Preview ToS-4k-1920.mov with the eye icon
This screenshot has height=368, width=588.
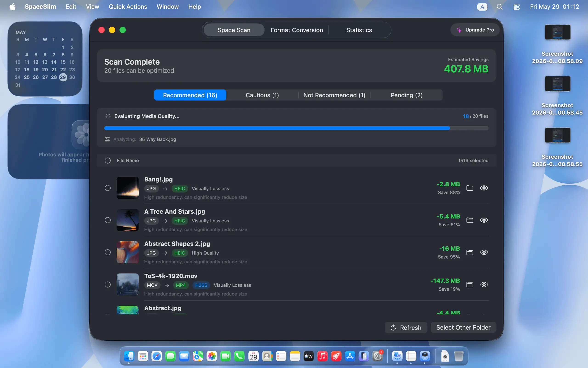point(484,285)
